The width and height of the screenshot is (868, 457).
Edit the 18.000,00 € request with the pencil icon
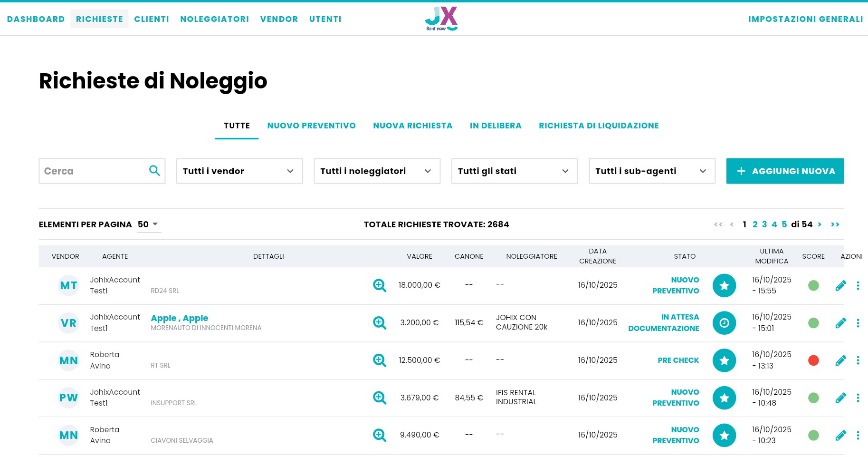tap(841, 285)
